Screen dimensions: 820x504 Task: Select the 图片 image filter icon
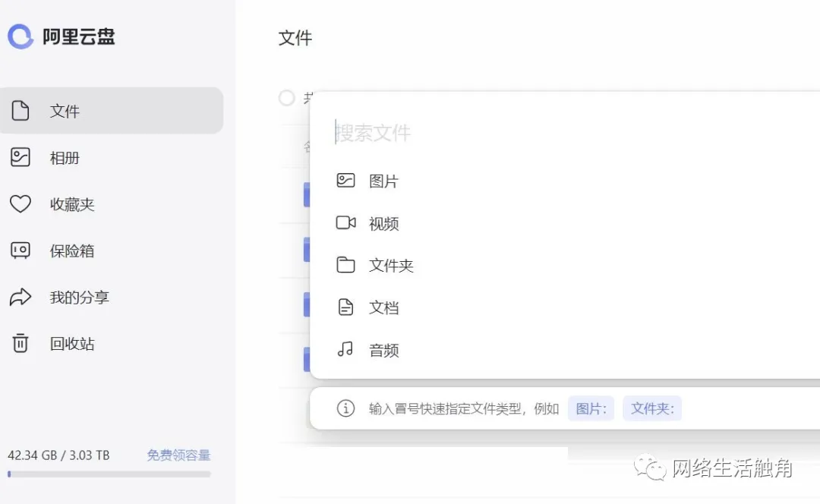[345, 181]
